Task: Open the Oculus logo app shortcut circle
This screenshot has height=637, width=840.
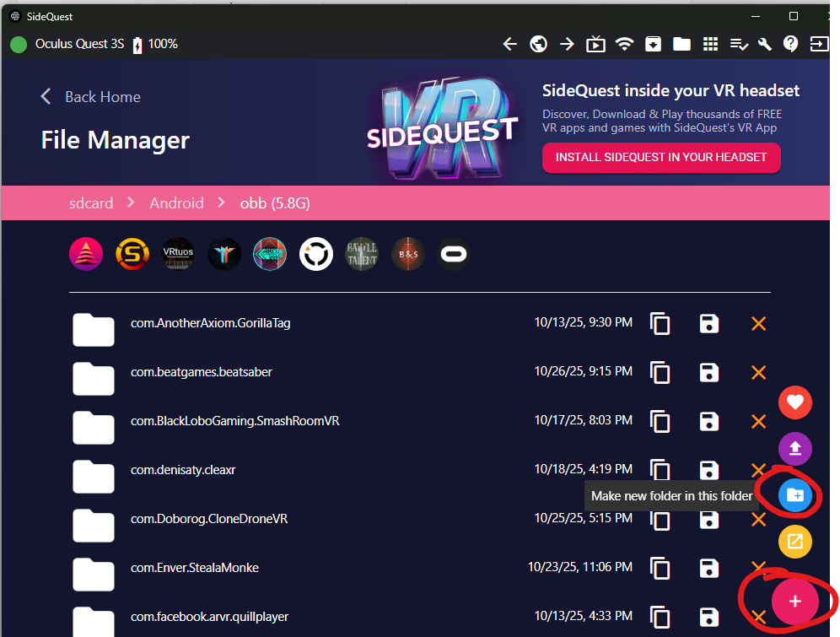Action: pos(454,254)
